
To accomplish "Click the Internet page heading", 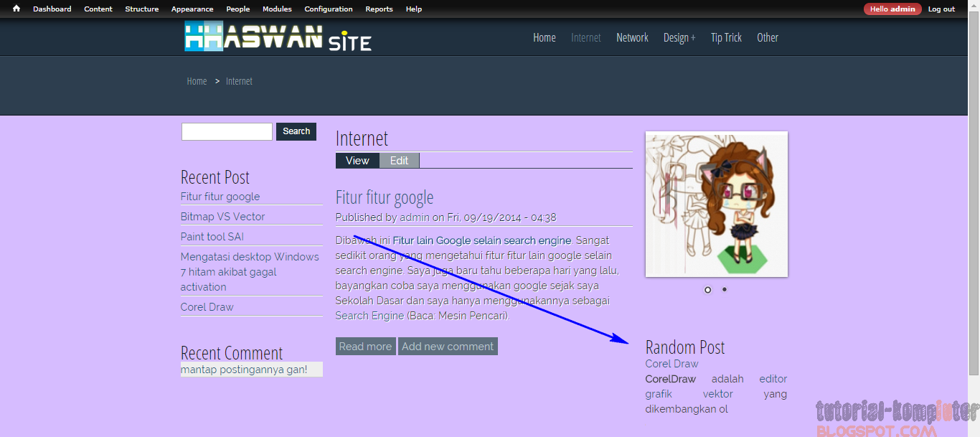I will [x=362, y=138].
